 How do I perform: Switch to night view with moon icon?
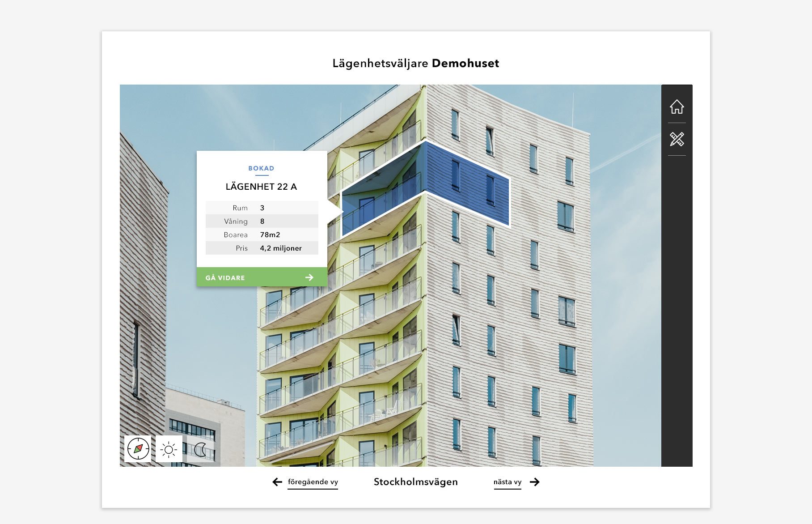tap(200, 449)
